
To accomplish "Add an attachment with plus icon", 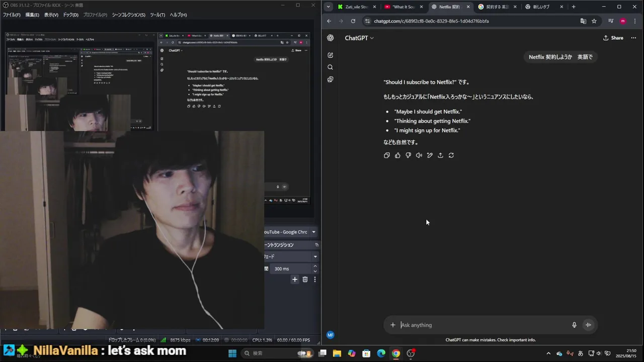I will coord(393,325).
